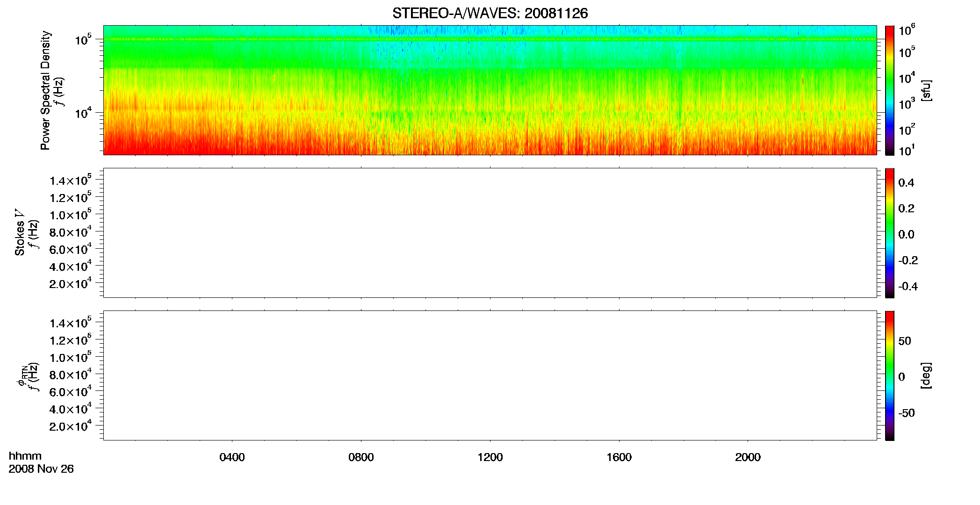Click the yellow horizontal line in spectrogram
The height and width of the screenshot is (505, 980).
490,39
